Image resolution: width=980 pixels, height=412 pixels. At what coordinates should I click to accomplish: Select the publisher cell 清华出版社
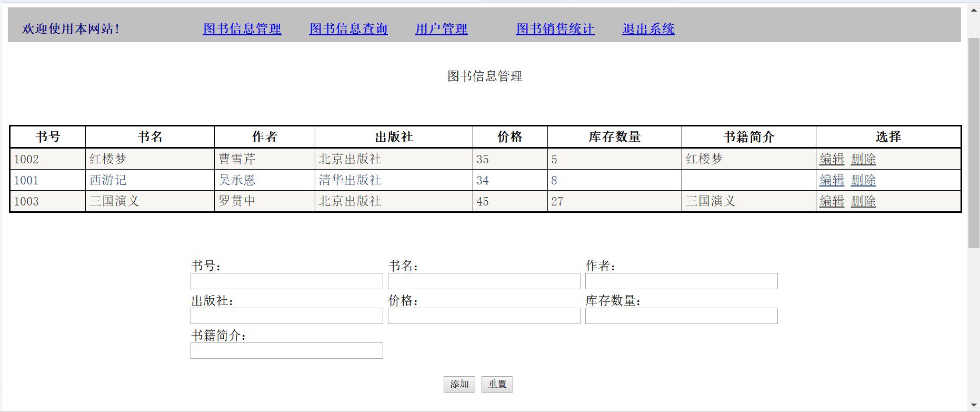pyautogui.click(x=394, y=180)
